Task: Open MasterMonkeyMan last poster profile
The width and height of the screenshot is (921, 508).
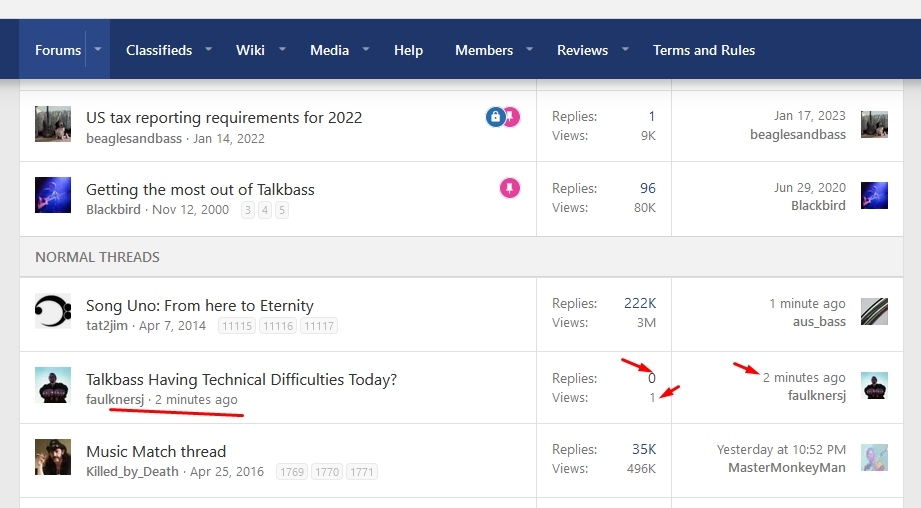Action: (x=787, y=467)
